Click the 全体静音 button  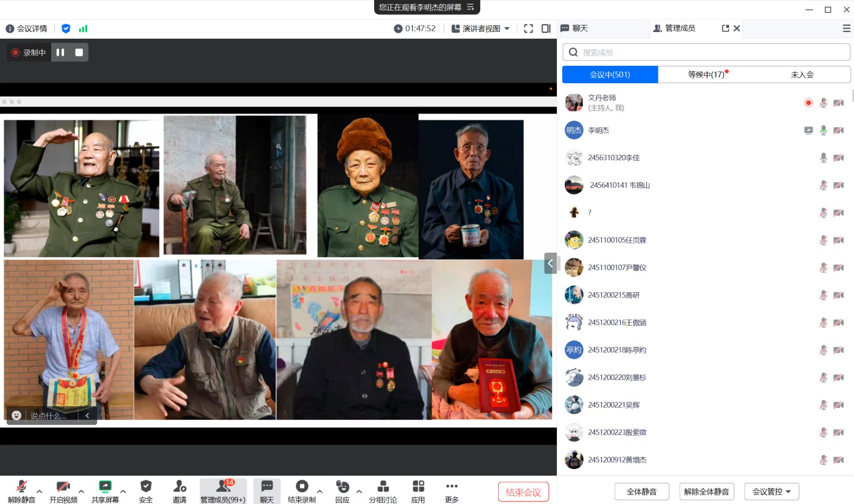point(641,492)
